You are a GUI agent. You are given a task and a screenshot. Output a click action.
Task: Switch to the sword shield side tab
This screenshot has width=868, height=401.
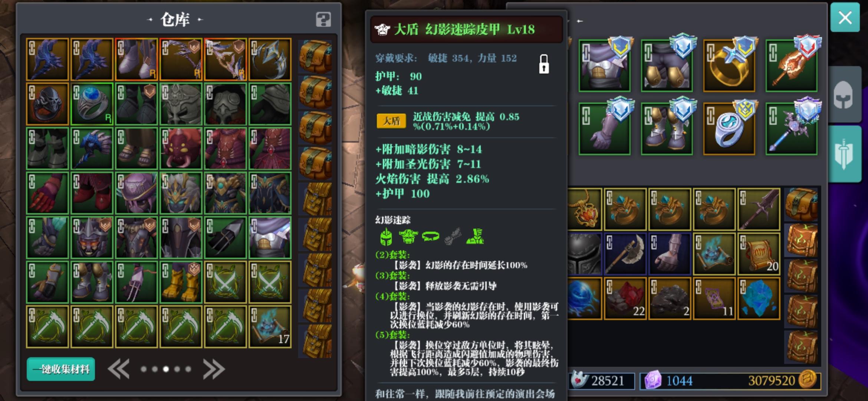844,154
